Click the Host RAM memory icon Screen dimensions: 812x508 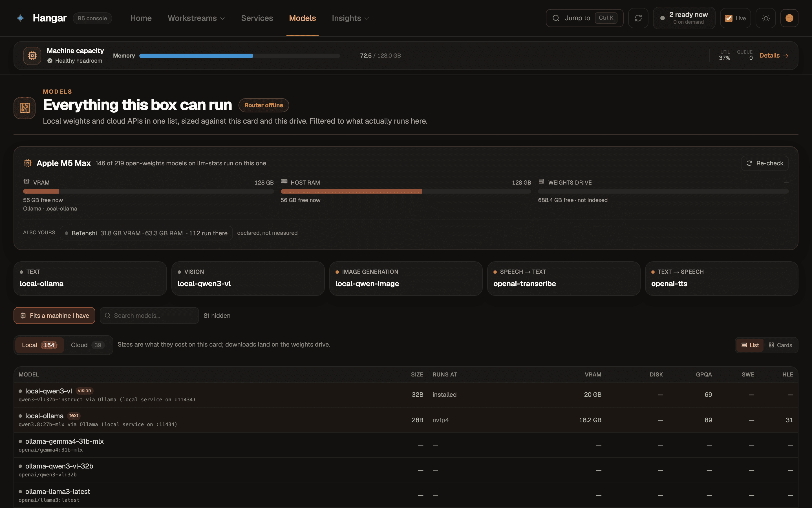pos(284,181)
